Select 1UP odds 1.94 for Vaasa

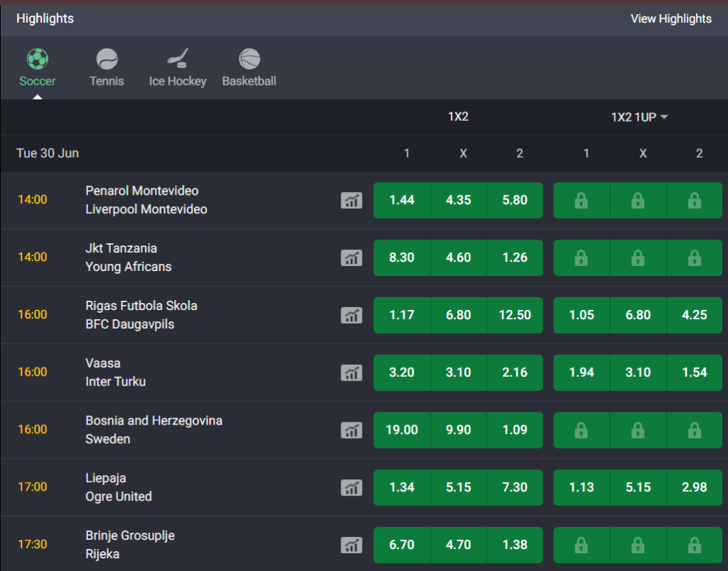(x=582, y=373)
